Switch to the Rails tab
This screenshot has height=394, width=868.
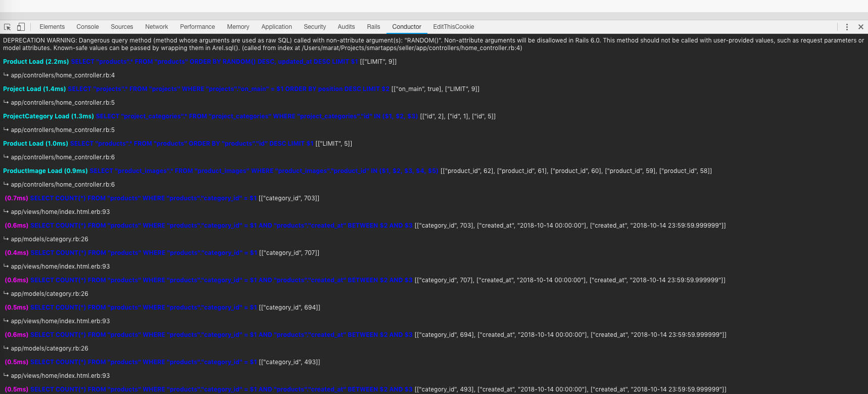tap(373, 27)
